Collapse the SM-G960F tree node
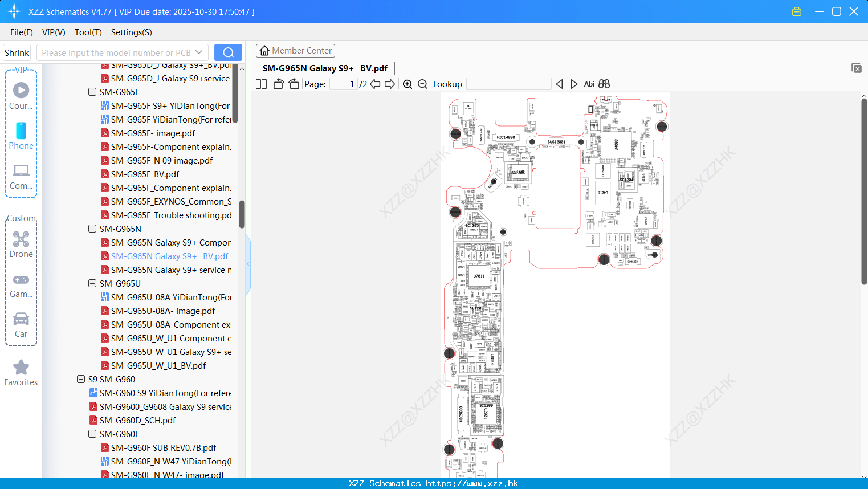Screen dimensions: 868x489 (92, 434)
